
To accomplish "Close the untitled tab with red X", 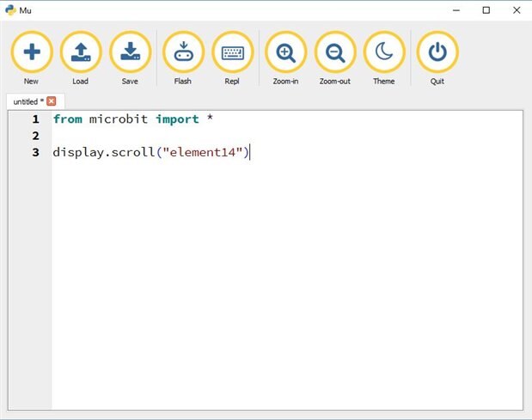I will tap(52, 101).
